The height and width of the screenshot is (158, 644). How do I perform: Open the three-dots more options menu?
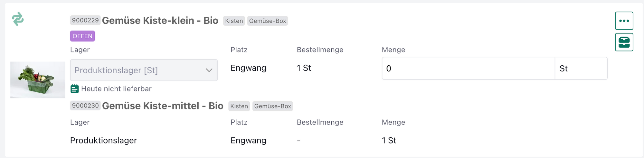(x=624, y=21)
